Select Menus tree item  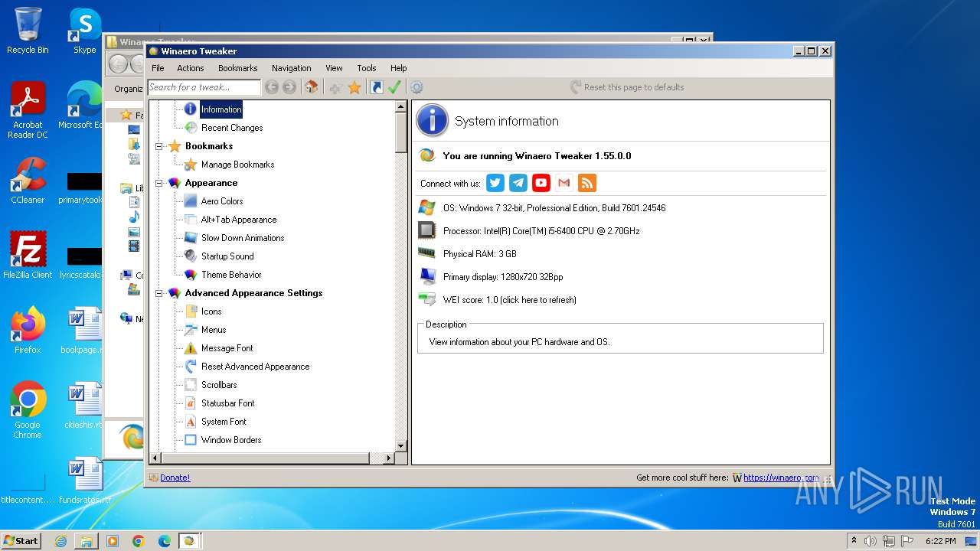214,330
